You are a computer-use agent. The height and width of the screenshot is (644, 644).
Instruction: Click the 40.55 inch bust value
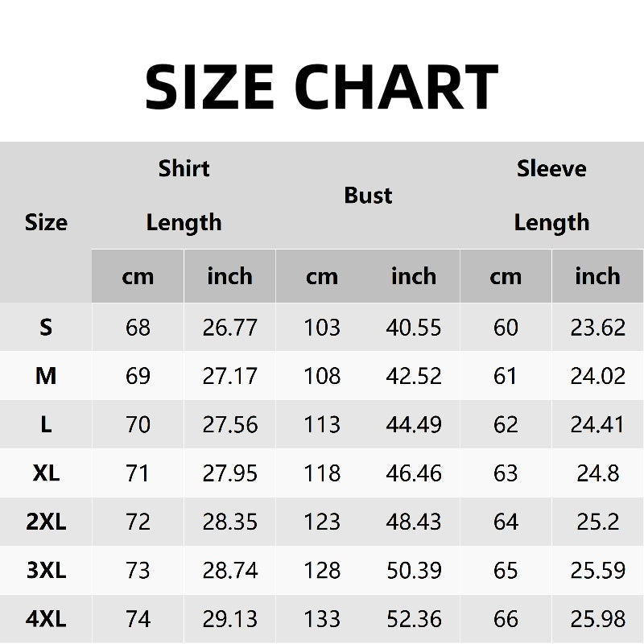point(414,328)
